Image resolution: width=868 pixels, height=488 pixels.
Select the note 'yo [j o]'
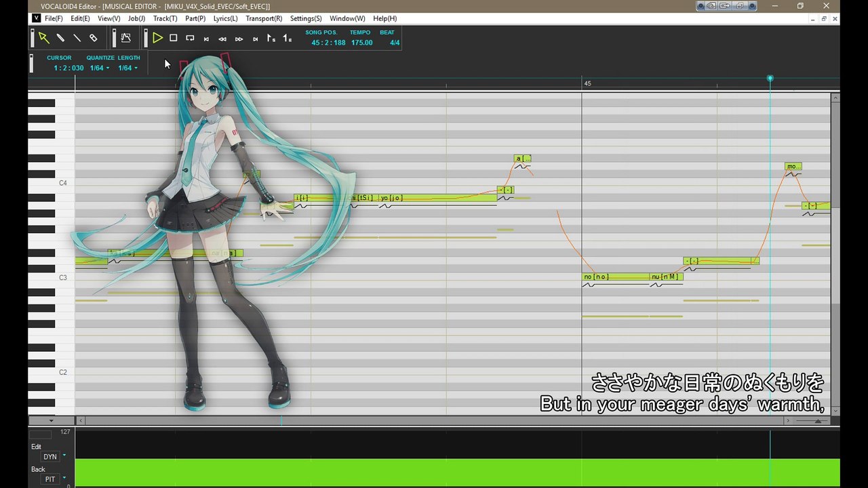[437, 198]
